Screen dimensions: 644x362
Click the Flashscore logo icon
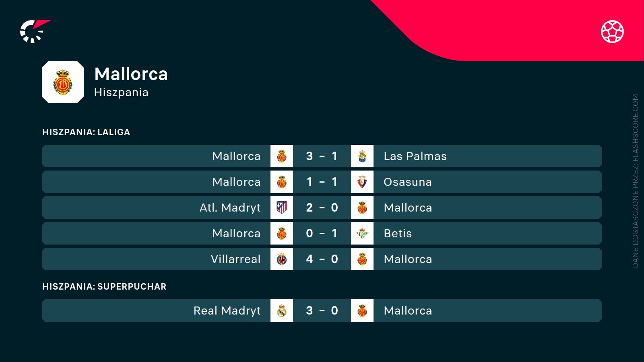click(34, 31)
